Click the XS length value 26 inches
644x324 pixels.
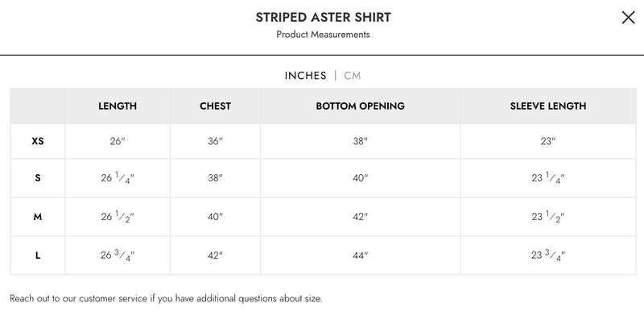[x=118, y=141]
